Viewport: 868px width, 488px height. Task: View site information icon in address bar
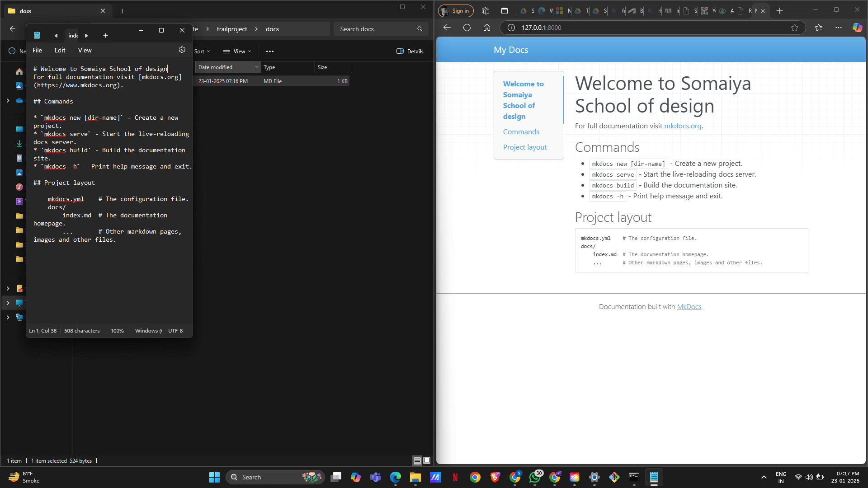[511, 28]
